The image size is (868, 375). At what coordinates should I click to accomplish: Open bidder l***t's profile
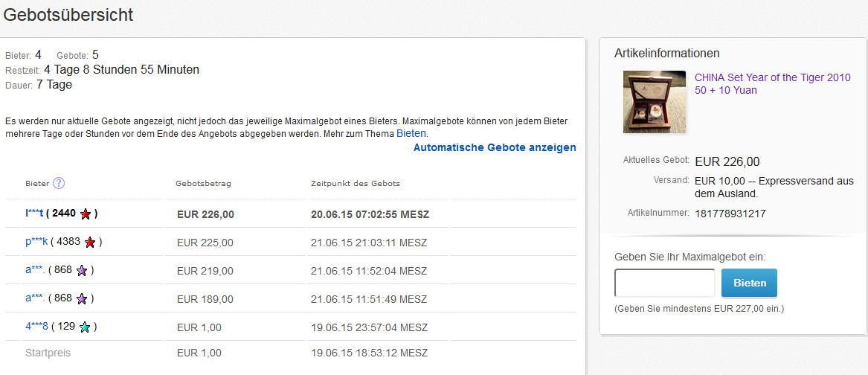(35, 214)
